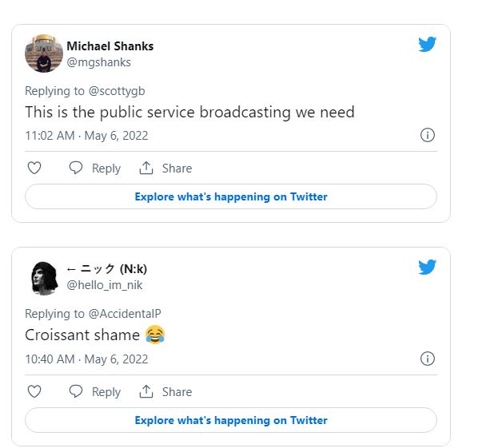
Task: Click the 11:02 AM · May 6, 2022 timestamp
Action: coord(86,136)
